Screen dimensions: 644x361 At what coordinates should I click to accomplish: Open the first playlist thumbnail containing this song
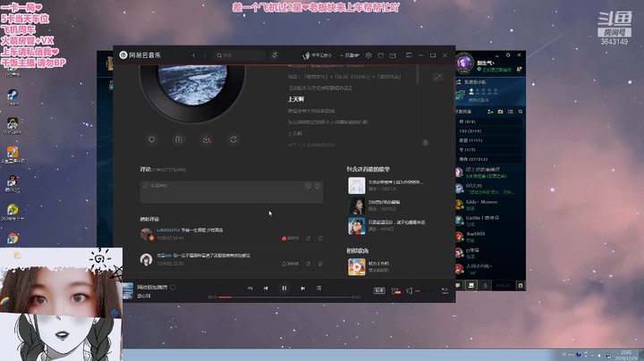[357, 186]
